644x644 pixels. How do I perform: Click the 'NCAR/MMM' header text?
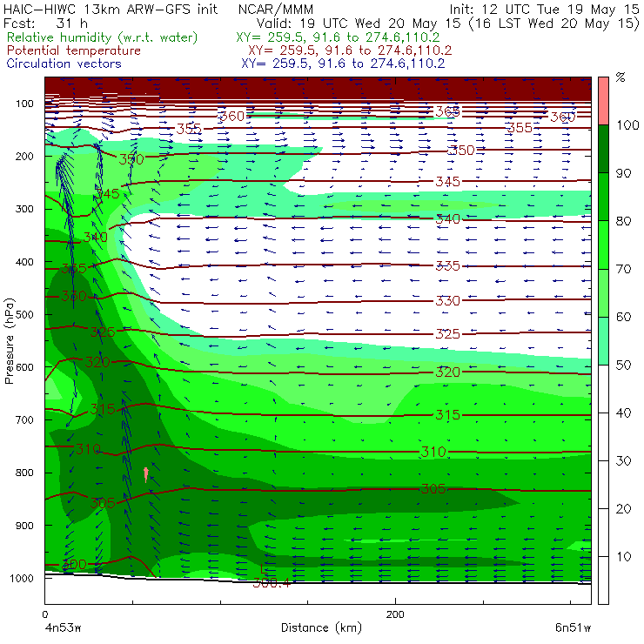click(x=276, y=10)
